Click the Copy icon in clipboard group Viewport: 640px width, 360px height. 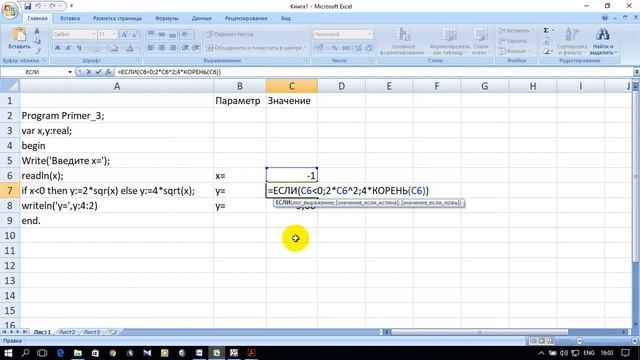point(37,41)
